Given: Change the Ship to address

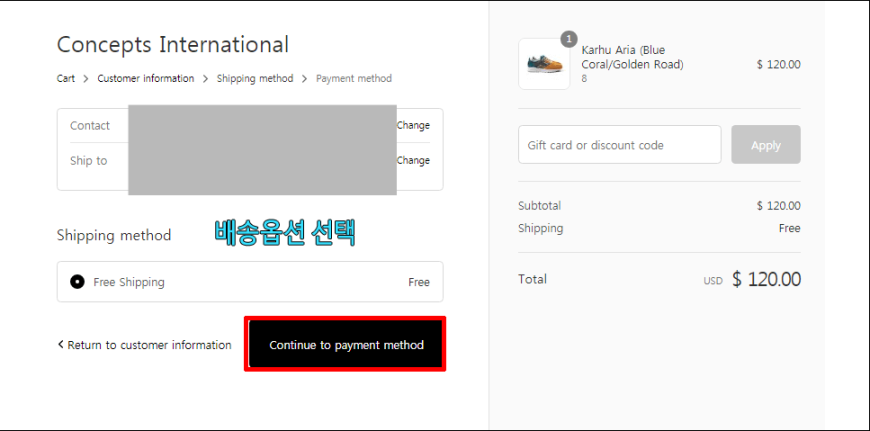Looking at the screenshot, I should click(x=413, y=160).
